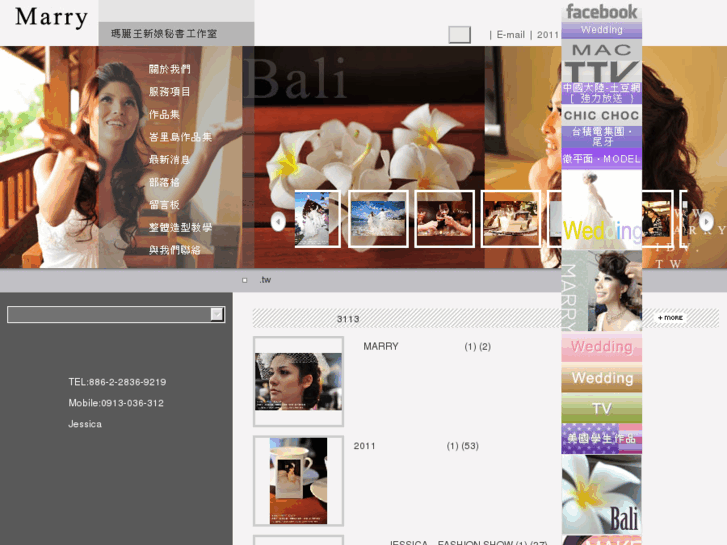This screenshot has height=545, width=727.
Task: Select the dinner table carousel thumbnail
Action: [511, 218]
